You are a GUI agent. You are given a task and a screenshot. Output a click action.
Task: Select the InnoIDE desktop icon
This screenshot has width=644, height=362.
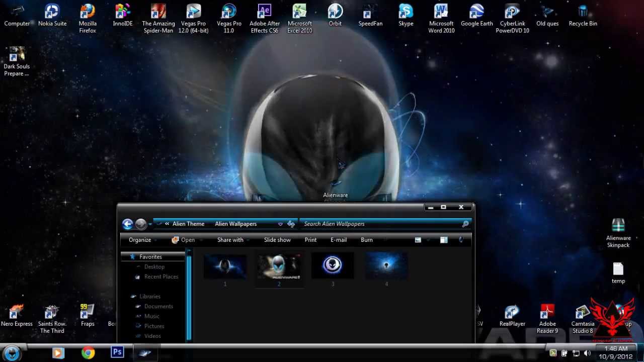(123, 15)
